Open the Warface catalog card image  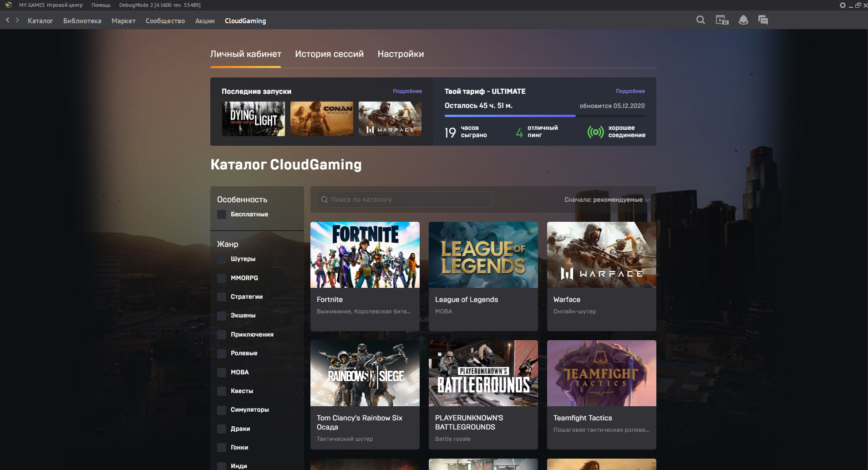[602, 255]
